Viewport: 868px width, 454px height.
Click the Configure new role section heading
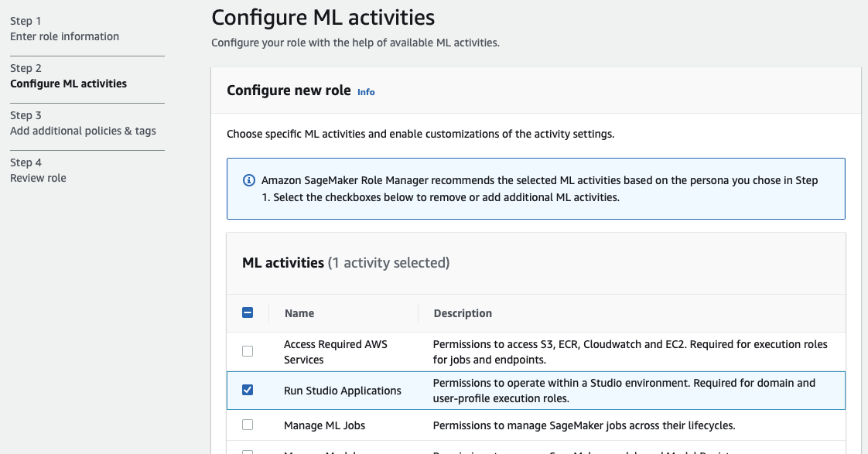(x=289, y=90)
